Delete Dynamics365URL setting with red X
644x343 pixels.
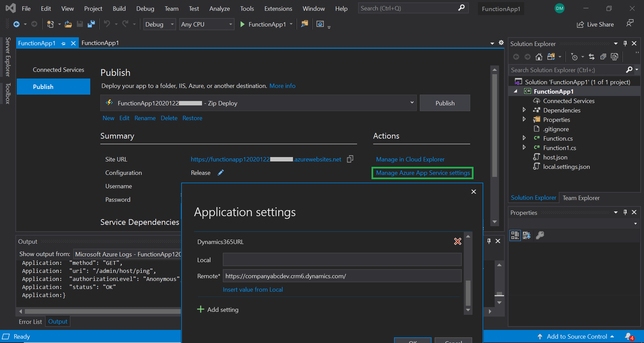click(458, 241)
